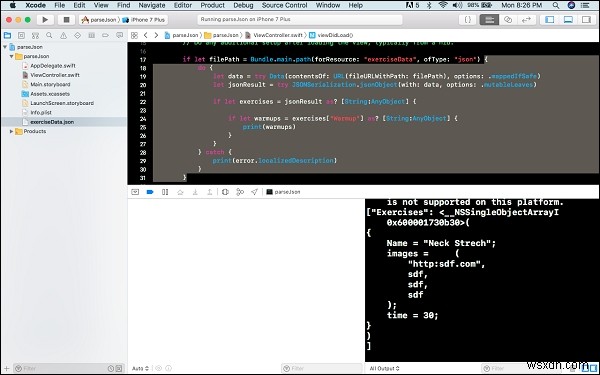600x375 pixels.
Task: Click Step Over in debug bar
Action: click(x=180, y=192)
